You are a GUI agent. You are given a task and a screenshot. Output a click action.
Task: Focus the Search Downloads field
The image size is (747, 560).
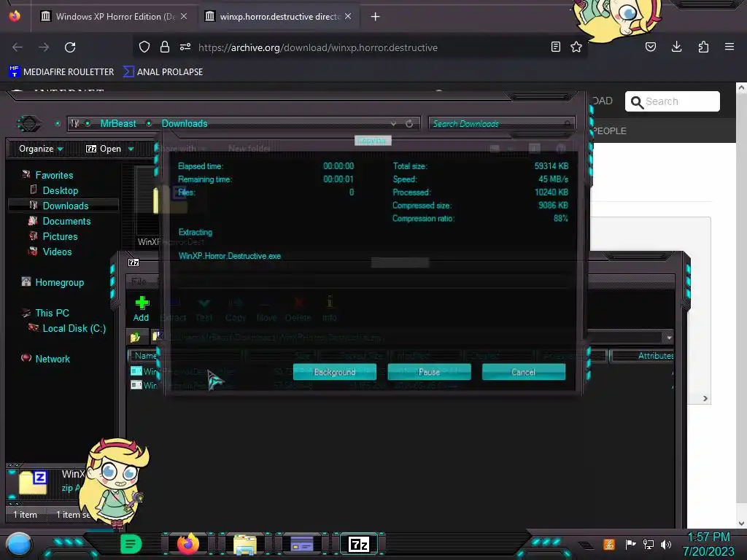[502, 124]
